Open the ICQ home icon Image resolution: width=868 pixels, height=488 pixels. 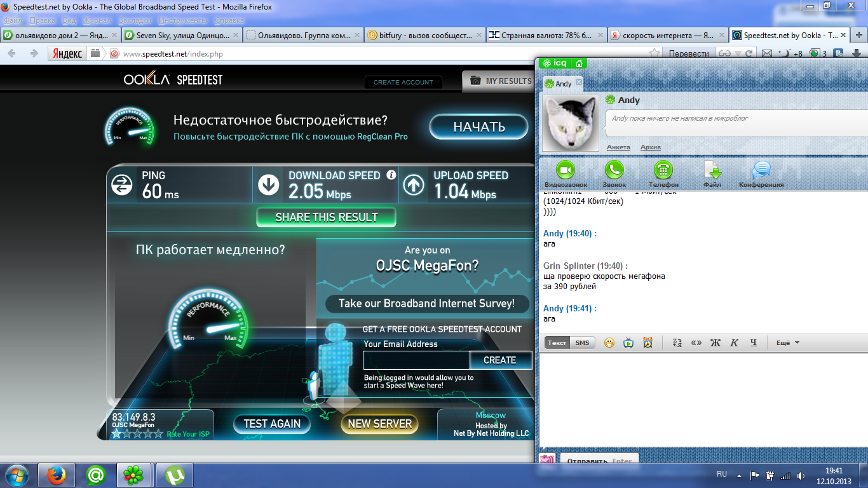pos(579,63)
